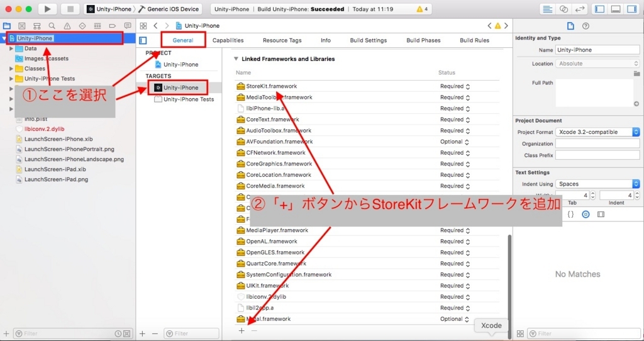The image size is (644, 341).
Task: Open the Symbol navigator icon
Action: click(x=22, y=26)
